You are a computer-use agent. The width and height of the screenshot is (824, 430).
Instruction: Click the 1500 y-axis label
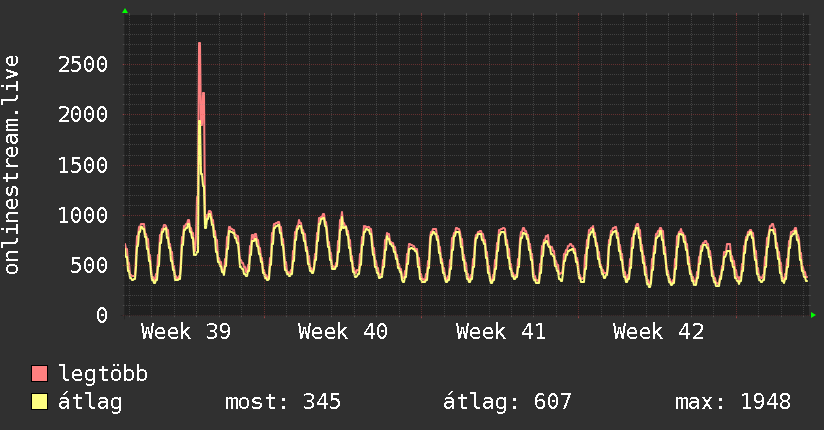pyautogui.click(x=83, y=165)
